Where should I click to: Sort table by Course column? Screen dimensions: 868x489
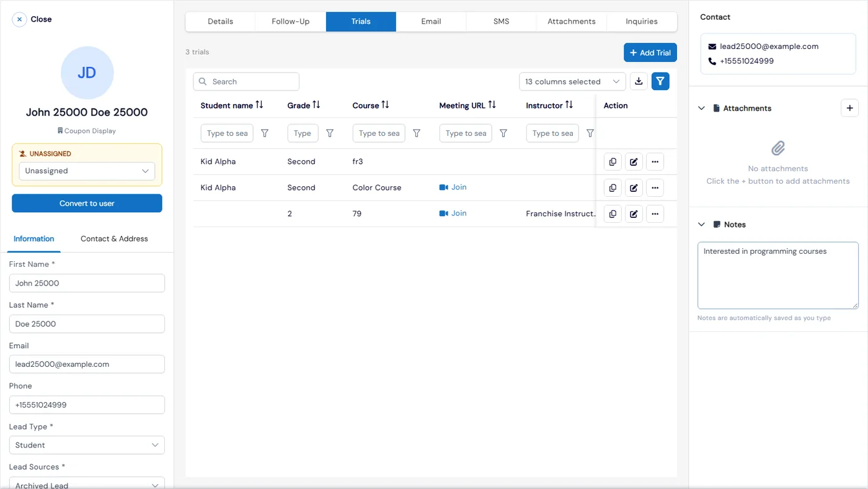[385, 105]
